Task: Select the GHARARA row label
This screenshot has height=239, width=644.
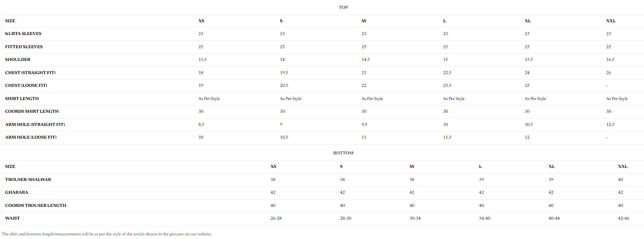Action: tap(17, 192)
